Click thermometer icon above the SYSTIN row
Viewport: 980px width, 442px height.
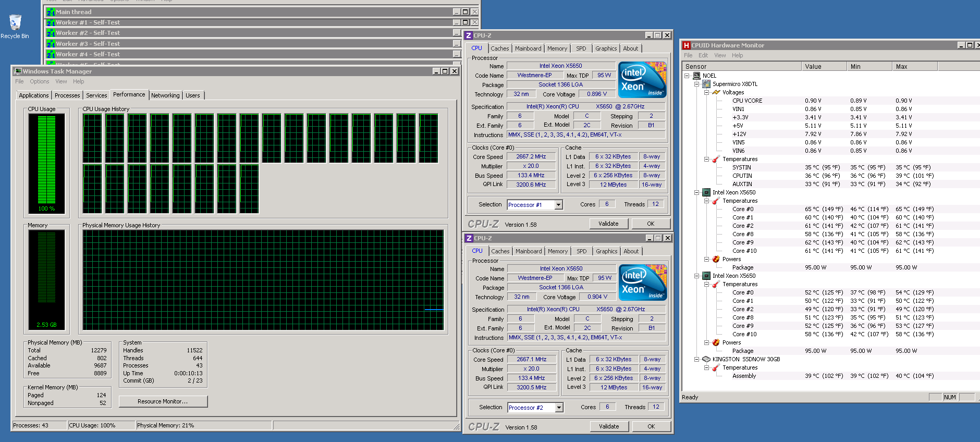point(716,159)
